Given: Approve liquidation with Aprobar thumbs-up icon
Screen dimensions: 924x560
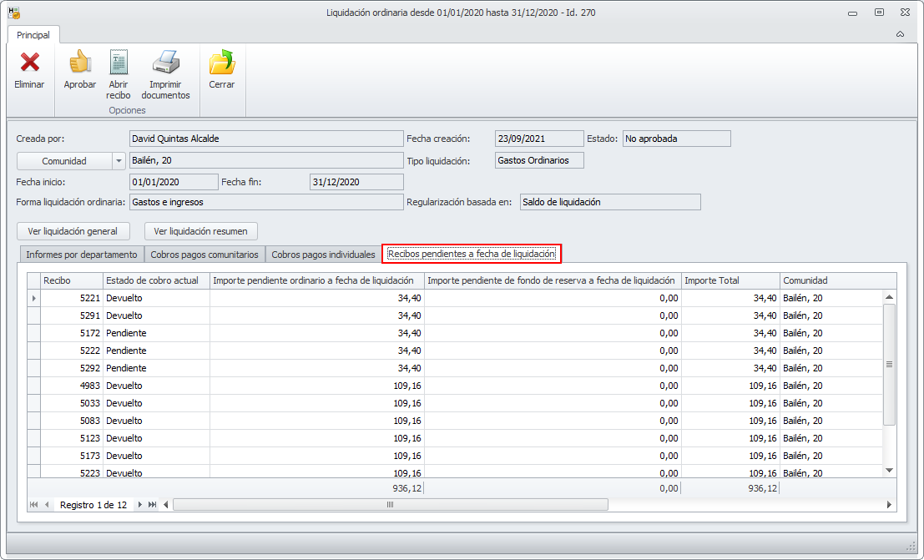Looking at the screenshot, I should click(x=80, y=63).
